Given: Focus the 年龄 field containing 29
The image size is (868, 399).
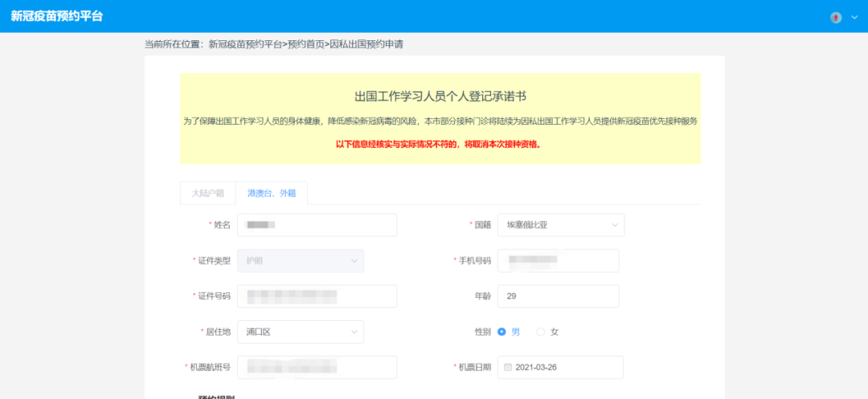Looking at the screenshot, I should click(x=558, y=296).
